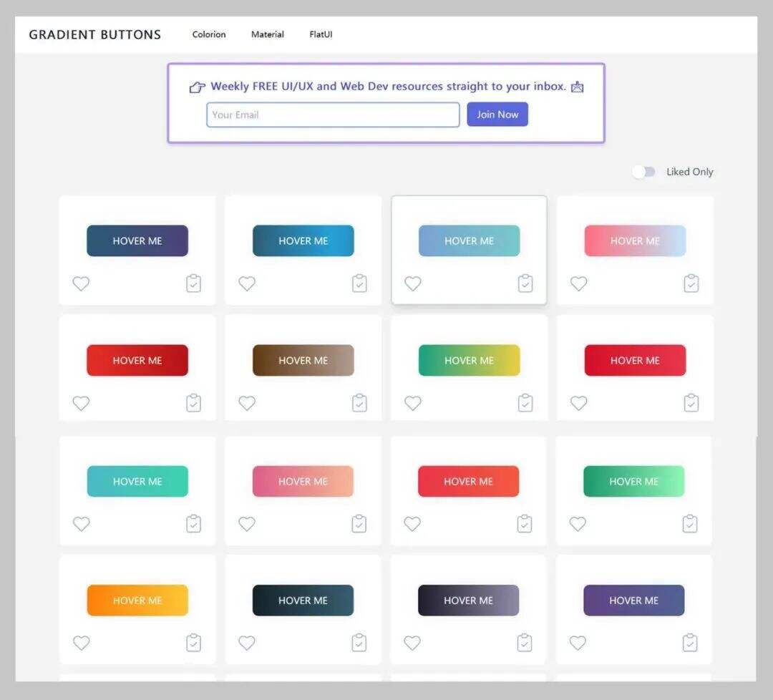This screenshot has width=773, height=700.
Task: Click the green-to-yellow HOVER ME button
Action: coord(470,360)
